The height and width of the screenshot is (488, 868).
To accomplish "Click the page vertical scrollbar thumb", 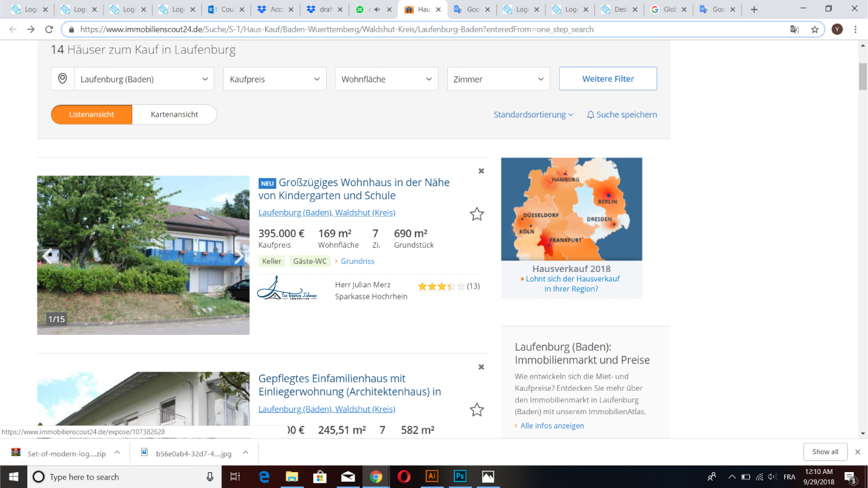I will pos(863,77).
